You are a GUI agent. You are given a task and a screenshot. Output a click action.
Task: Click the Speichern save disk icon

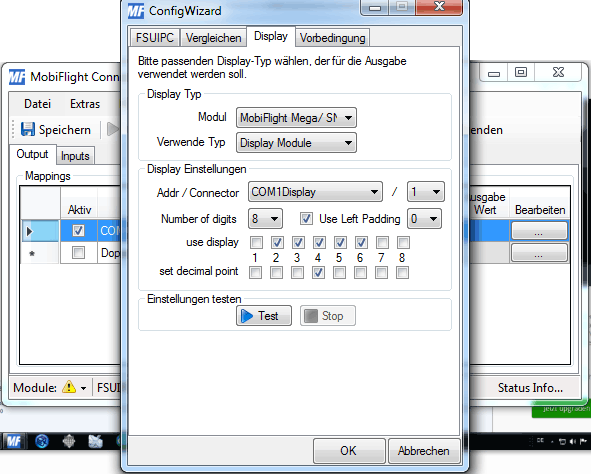point(28,129)
